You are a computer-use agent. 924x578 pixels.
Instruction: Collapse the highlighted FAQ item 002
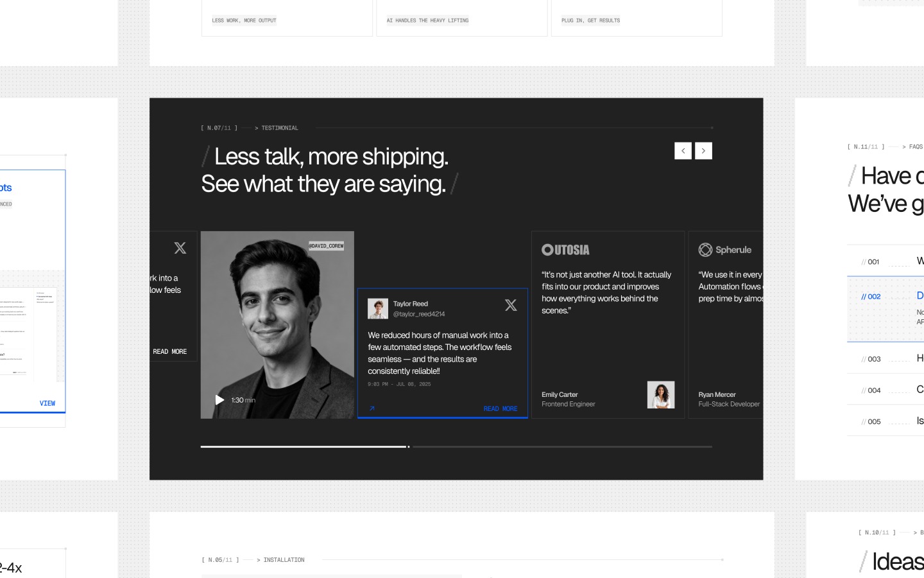point(886,309)
